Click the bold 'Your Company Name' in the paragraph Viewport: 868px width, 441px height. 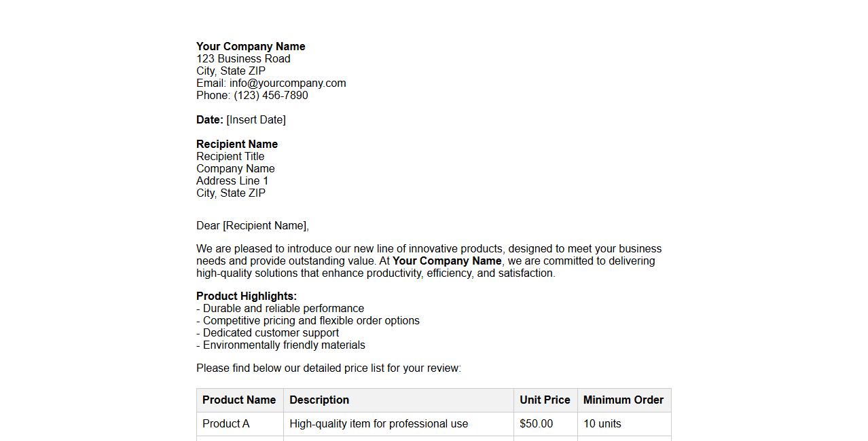tap(447, 261)
